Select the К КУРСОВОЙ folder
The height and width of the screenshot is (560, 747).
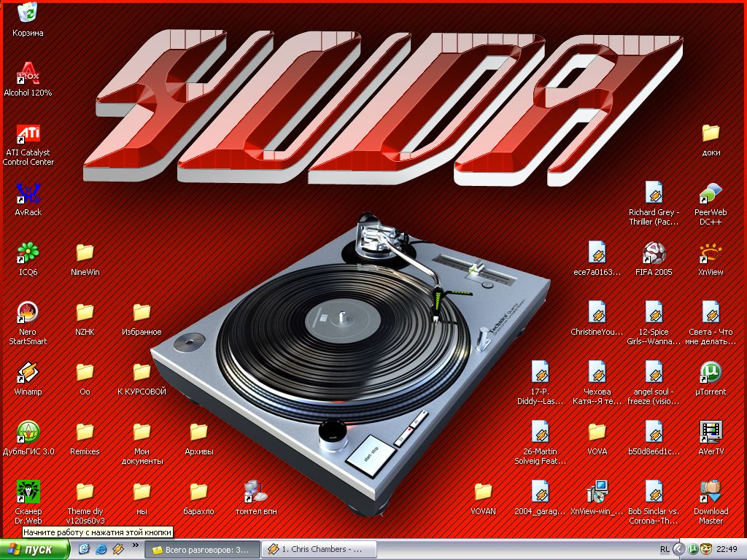pos(142,378)
